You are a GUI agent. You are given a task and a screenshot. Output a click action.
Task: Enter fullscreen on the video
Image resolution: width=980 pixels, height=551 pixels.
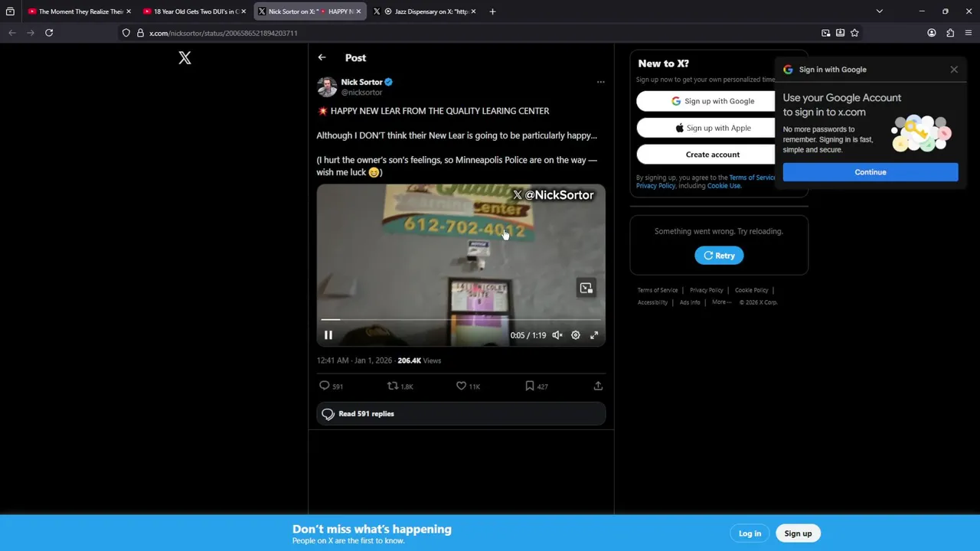pos(594,335)
